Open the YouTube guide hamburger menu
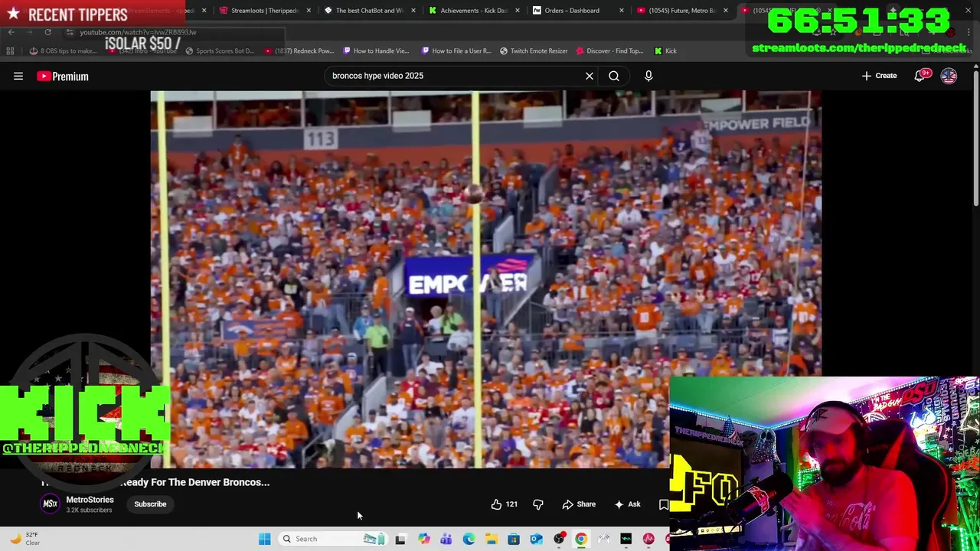 18,76
